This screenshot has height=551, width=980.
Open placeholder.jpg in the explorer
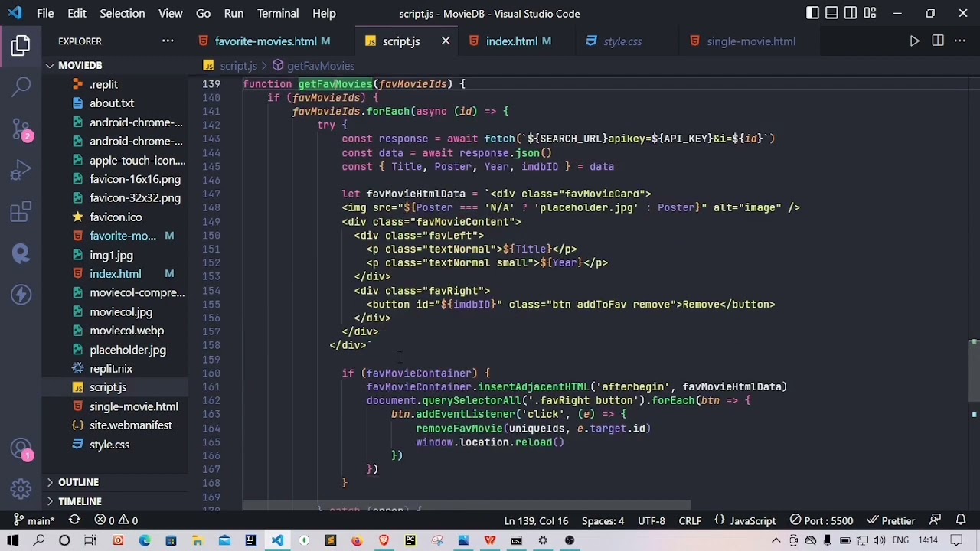(x=128, y=350)
